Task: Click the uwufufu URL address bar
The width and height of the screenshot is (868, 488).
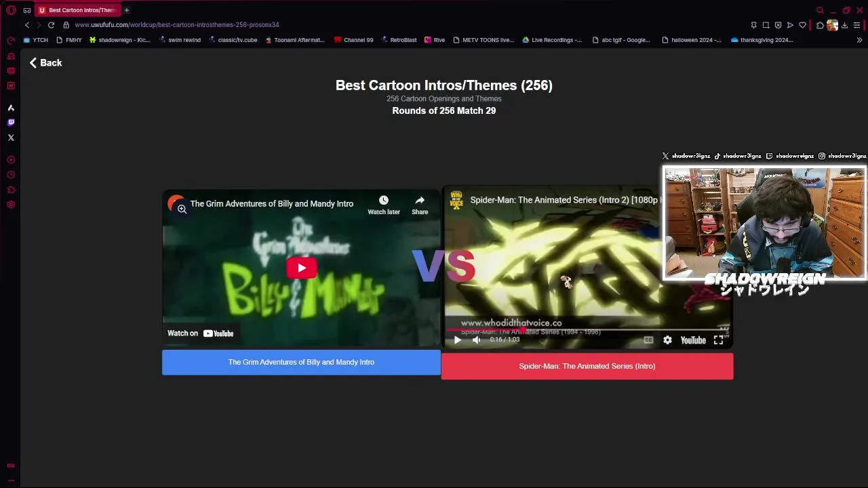Action: tap(177, 25)
